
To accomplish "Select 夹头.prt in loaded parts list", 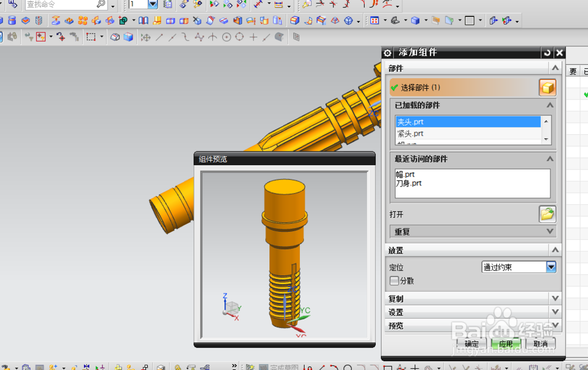I will point(468,122).
